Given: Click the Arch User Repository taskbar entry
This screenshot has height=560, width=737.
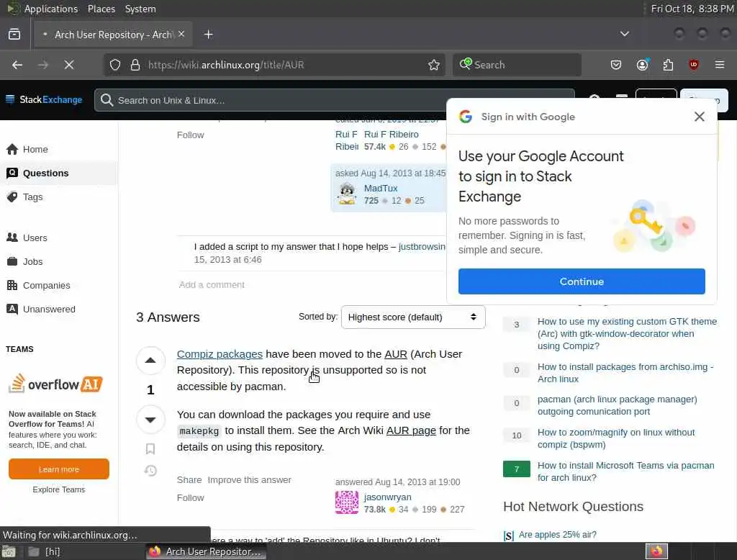Looking at the screenshot, I should (206, 551).
